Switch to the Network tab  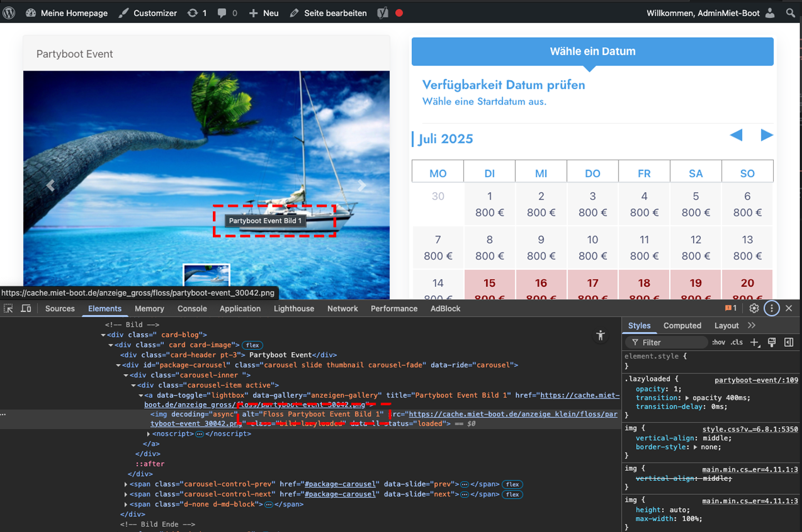coord(342,309)
